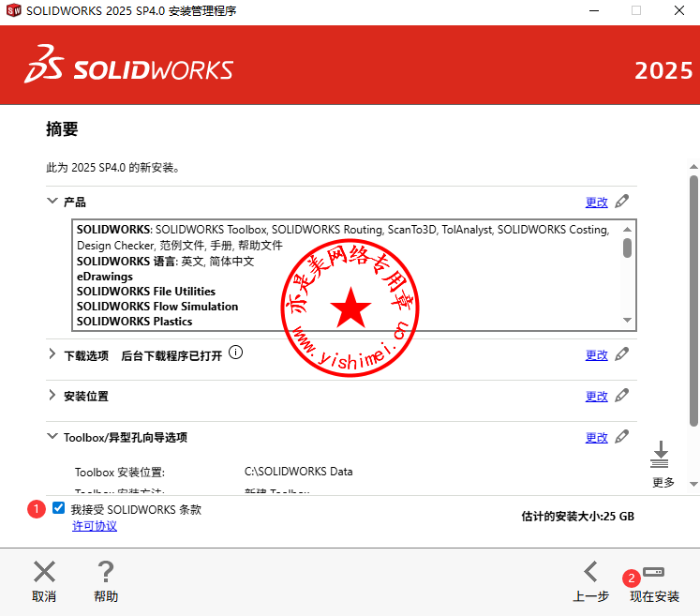This screenshot has height=616, width=700.
Task: Collapse the Toolbox/异型孔向导选项 section
Action: [x=52, y=436]
